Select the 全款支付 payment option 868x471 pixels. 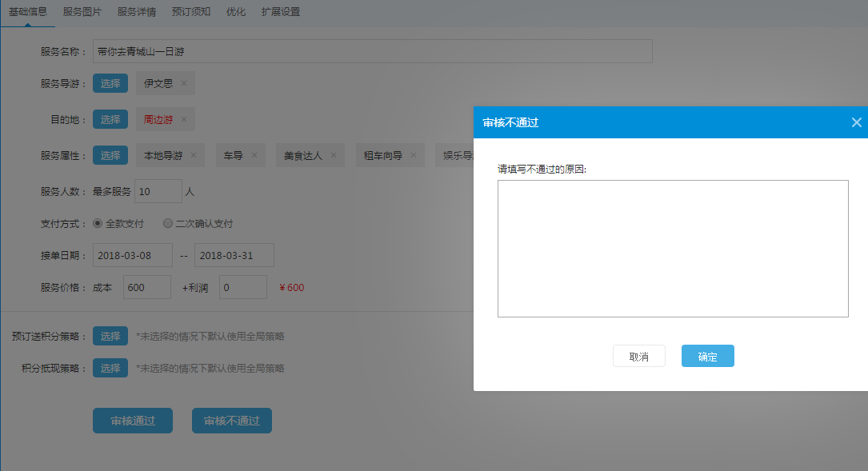[x=98, y=224]
